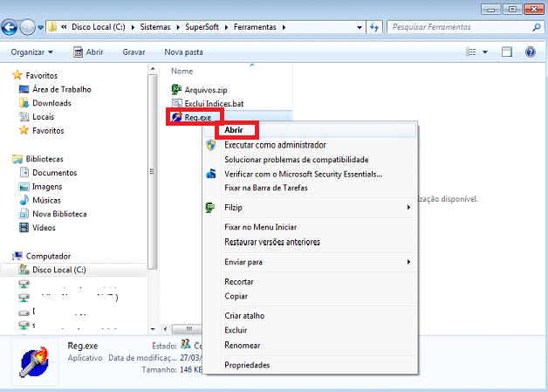Screen dimensions: 548x392
Task: Click the Arquivos.zip file icon
Action: [x=177, y=89]
